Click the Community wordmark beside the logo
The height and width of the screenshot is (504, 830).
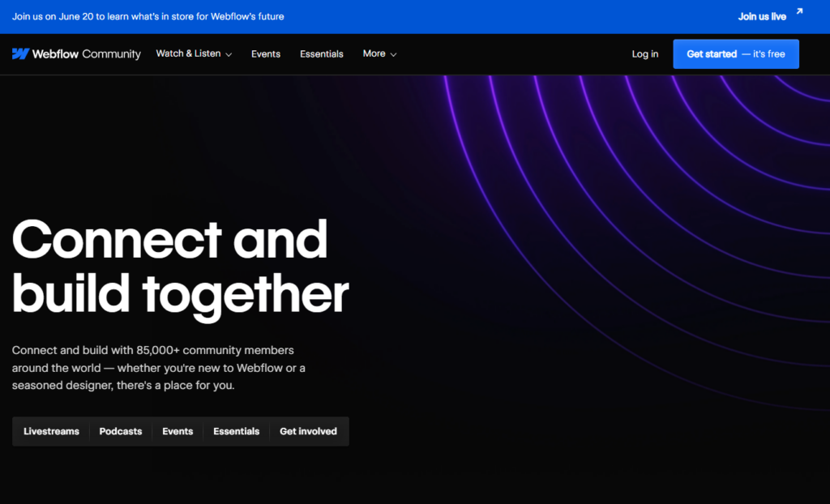click(111, 54)
